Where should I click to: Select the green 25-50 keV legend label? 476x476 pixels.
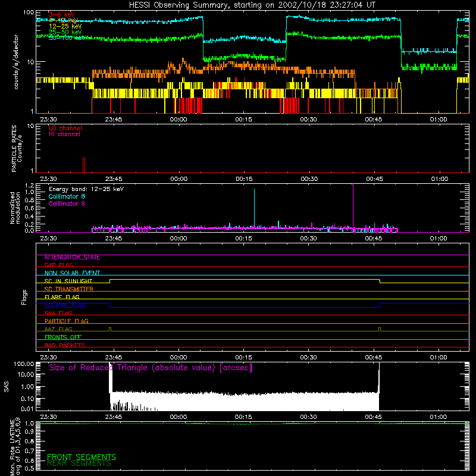tap(65, 32)
